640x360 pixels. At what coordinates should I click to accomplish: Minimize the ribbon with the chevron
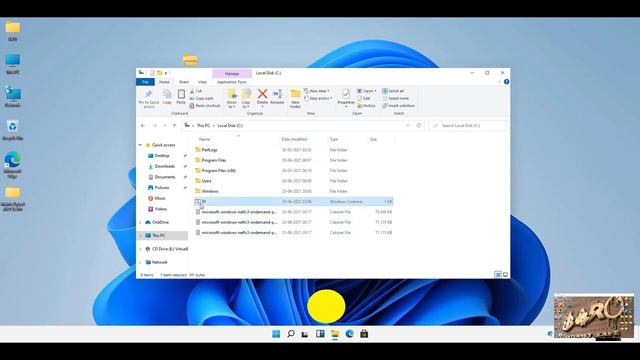(x=499, y=82)
